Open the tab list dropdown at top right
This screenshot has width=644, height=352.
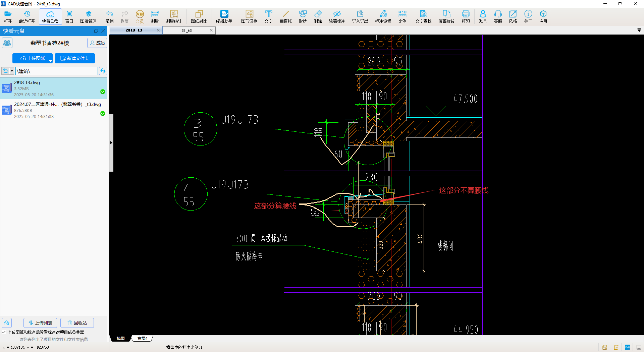tap(639, 30)
